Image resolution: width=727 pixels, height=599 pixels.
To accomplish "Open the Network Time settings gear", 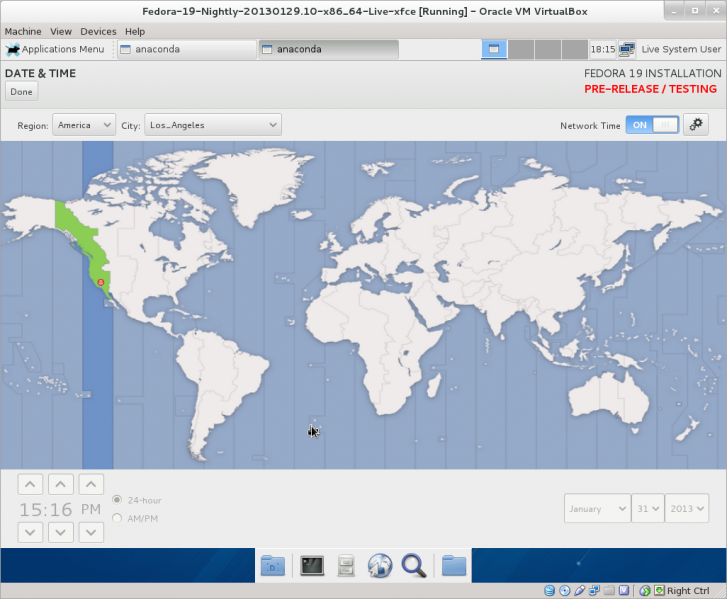I will pos(695,125).
